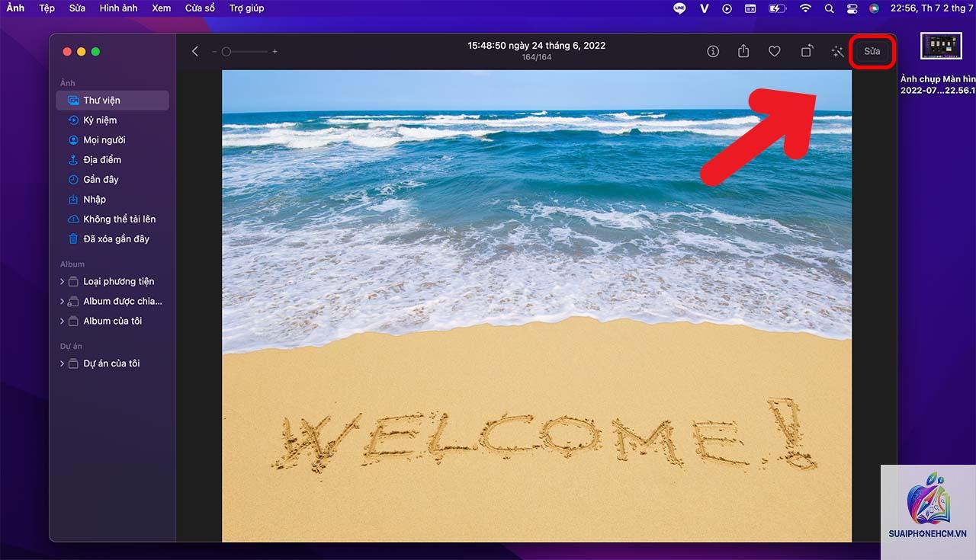This screenshot has width=976, height=560.
Task: Open the photo info panel icon
Action: [713, 51]
